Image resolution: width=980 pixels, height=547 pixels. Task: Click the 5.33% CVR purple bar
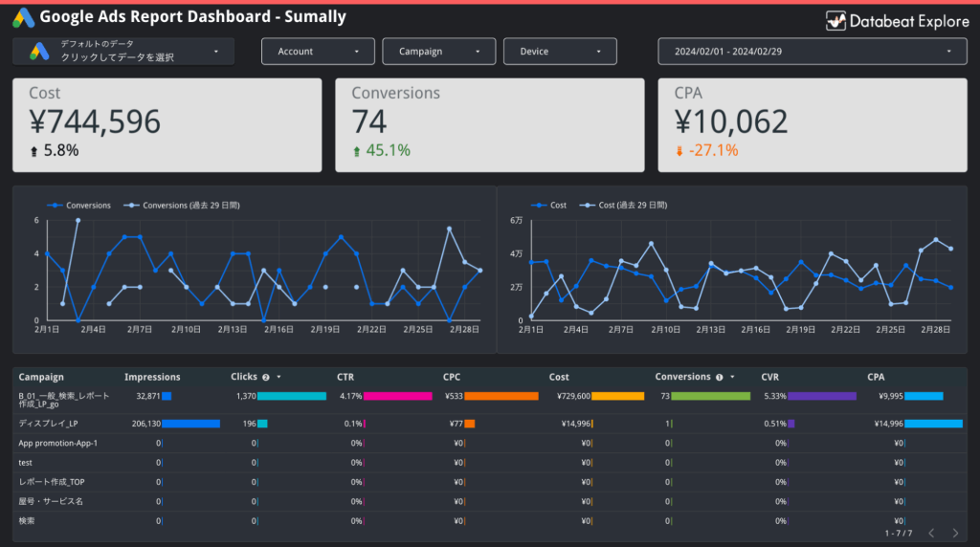tap(822, 396)
